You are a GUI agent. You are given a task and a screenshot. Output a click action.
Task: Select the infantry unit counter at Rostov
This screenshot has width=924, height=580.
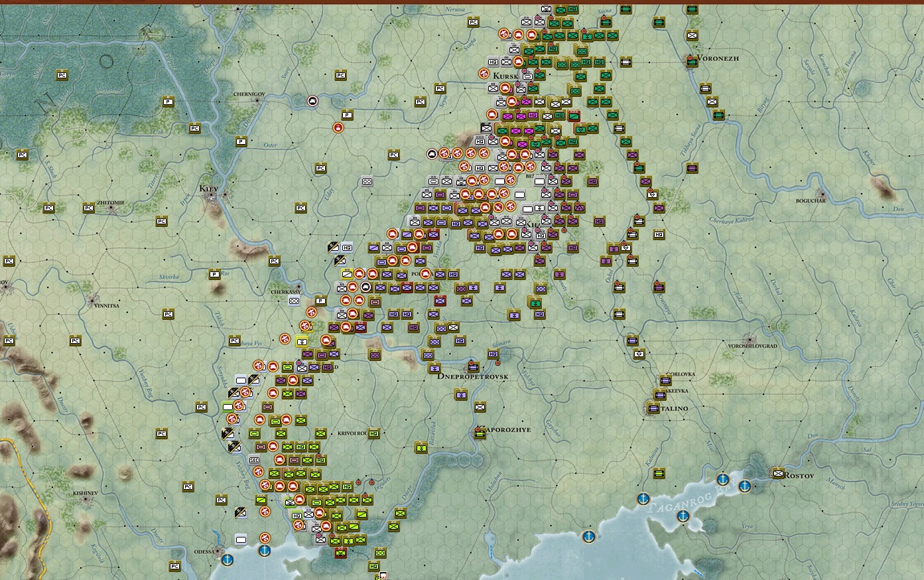click(x=778, y=473)
